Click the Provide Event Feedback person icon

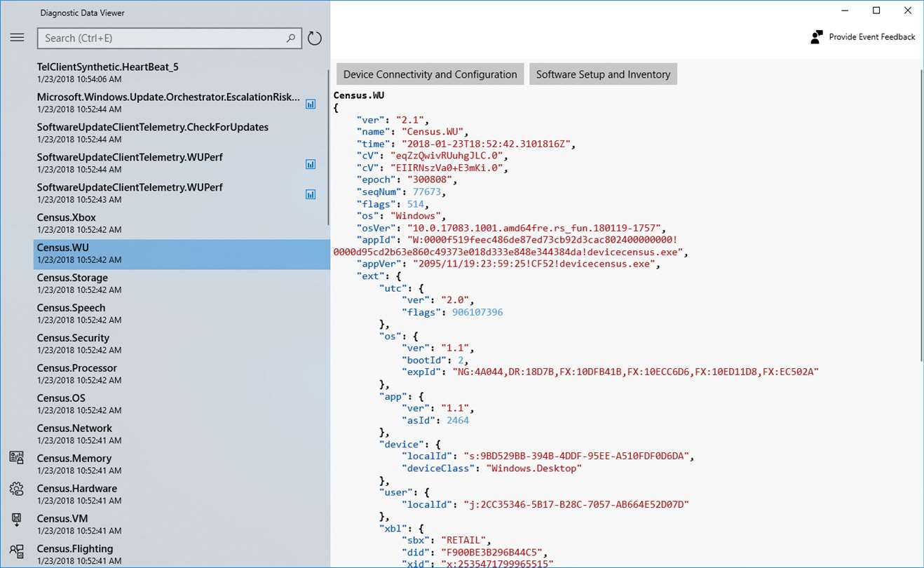tap(816, 37)
